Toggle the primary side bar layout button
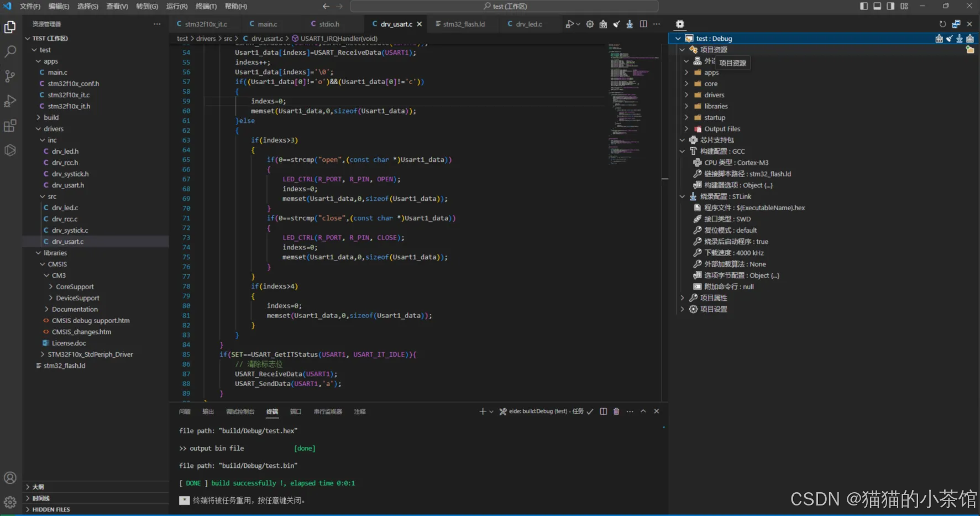This screenshot has height=516, width=980. click(864, 6)
